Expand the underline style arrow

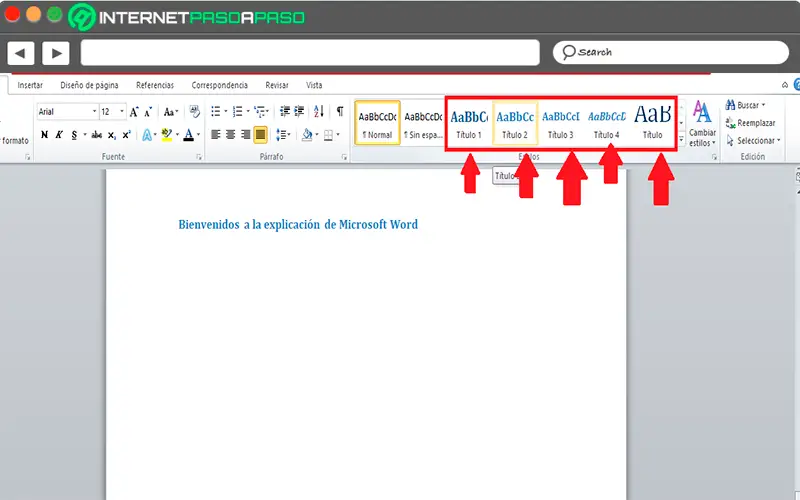tap(85, 135)
